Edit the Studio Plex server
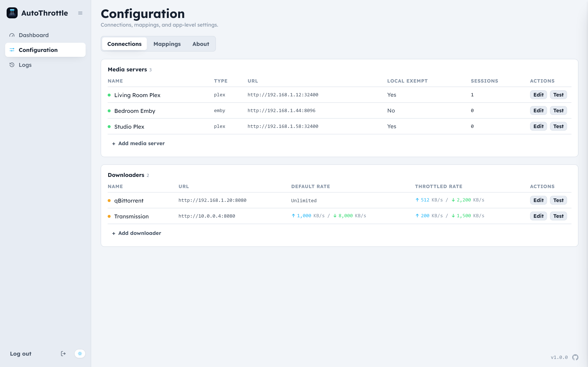This screenshot has height=367, width=588. (538, 126)
